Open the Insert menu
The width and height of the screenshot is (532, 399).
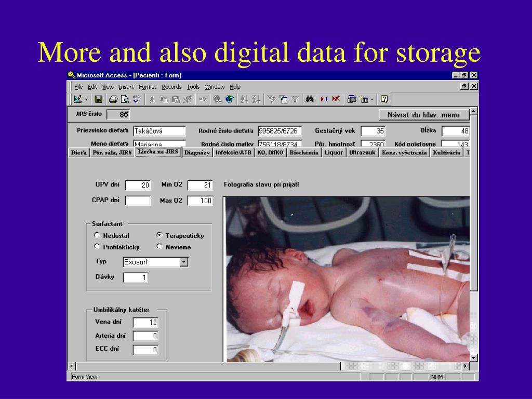126,87
